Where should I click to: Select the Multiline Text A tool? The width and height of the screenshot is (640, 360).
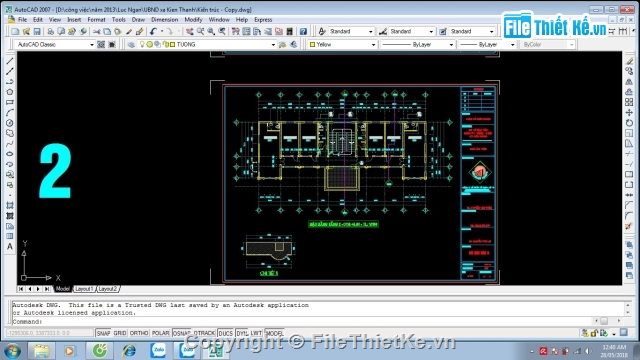point(10,247)
